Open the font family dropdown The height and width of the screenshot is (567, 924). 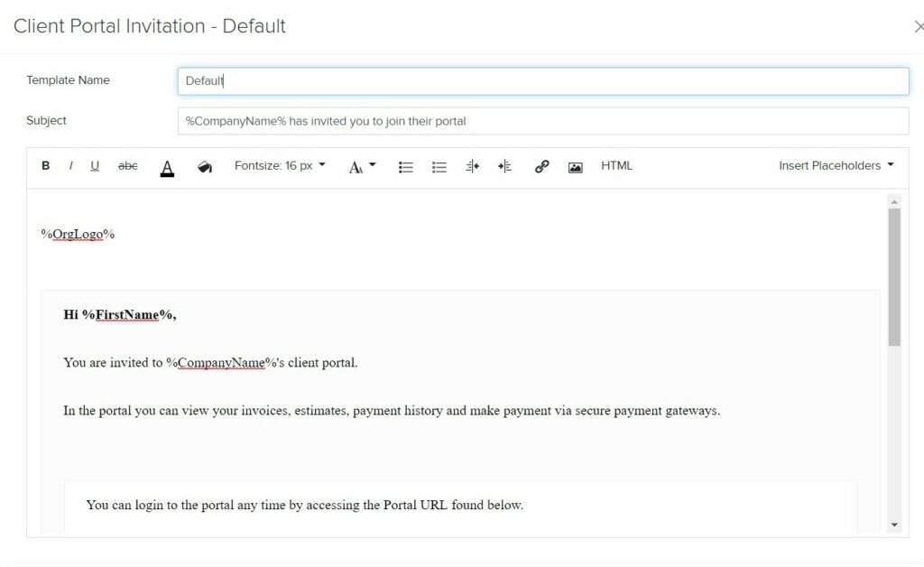click(362, 167)
